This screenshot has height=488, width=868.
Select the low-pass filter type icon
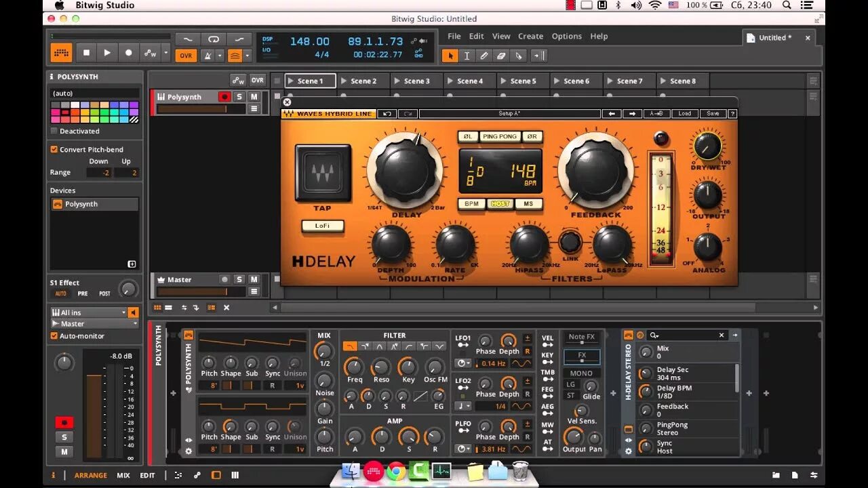coord(350,346)
